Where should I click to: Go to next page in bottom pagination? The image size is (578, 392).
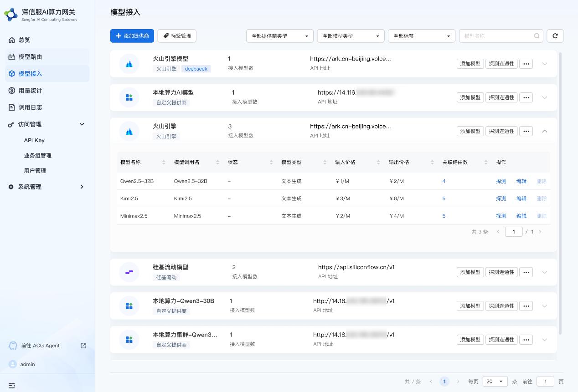(x=458, y=382)
